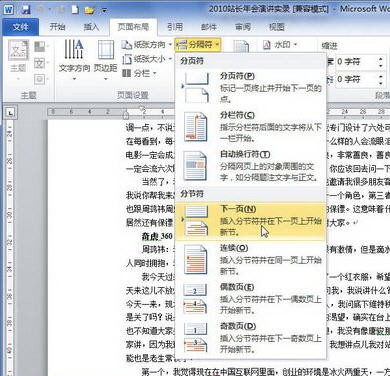The image size is (390, 376).
Task: Select 连续(O) continuous section break
Action: (x=250, y=259)
